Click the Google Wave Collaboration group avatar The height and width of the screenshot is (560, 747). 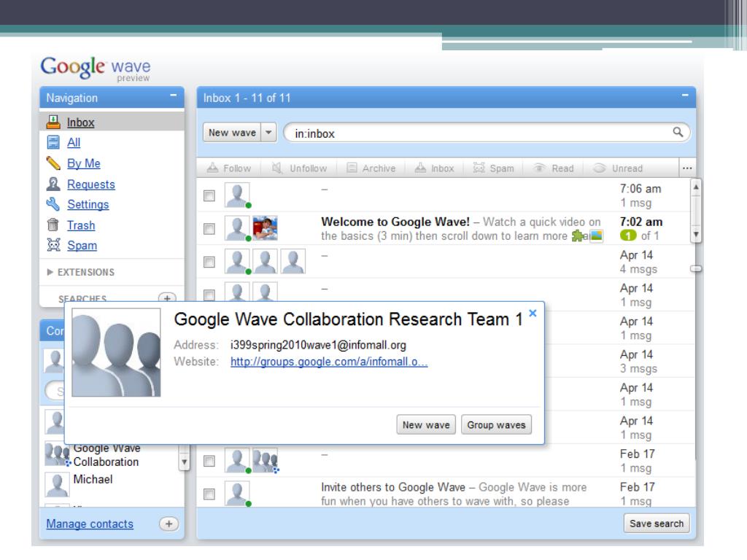point(57,454)
